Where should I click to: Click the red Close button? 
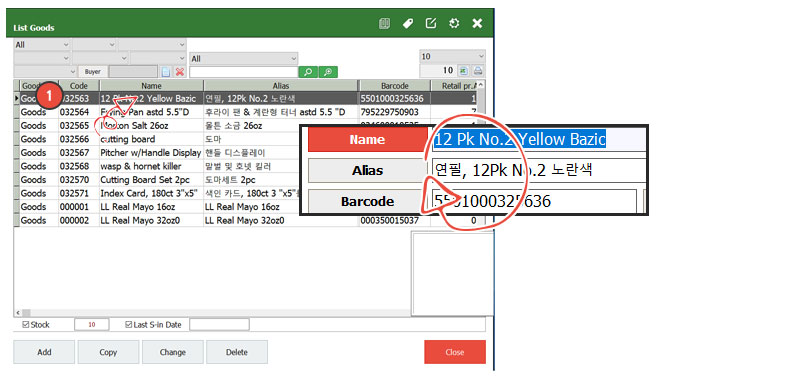pyautogui.click(x=455, y=352)
